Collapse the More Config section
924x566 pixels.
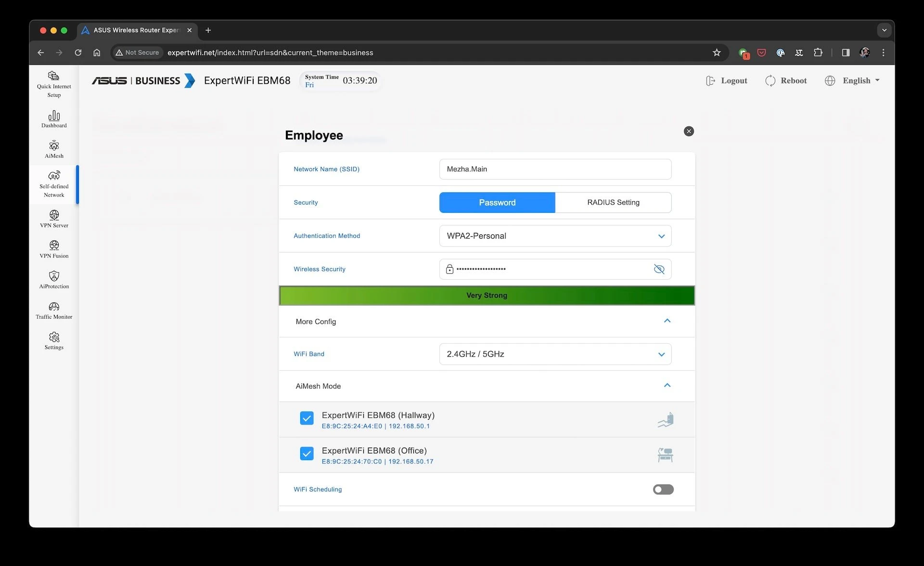tap(667, 321)
